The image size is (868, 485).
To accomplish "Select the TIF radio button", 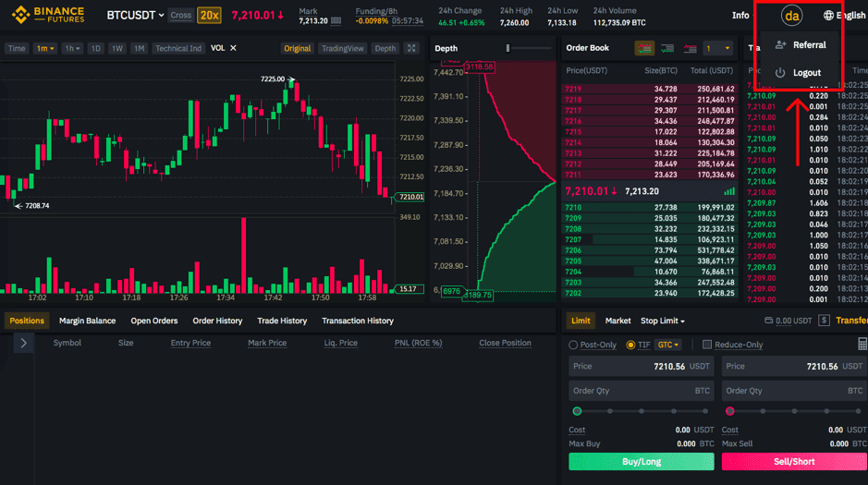I will pyautogui.click(x=630, y=346).
